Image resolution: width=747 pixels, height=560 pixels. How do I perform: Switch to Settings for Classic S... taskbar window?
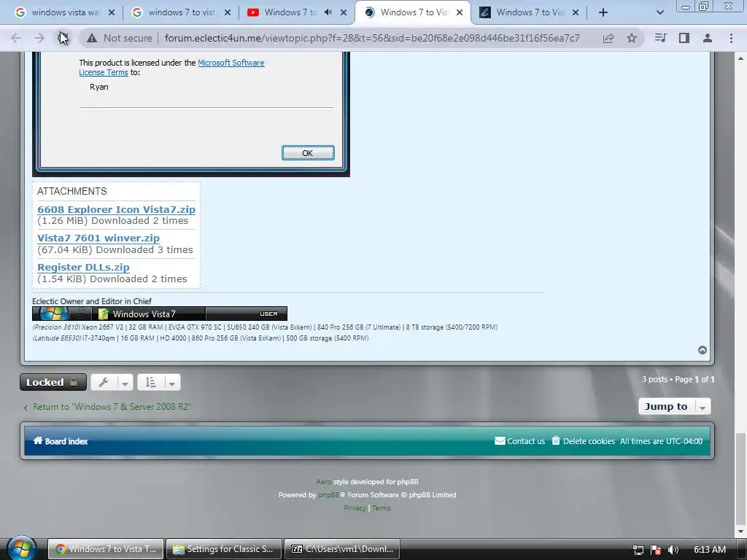[x=224, y=549]
